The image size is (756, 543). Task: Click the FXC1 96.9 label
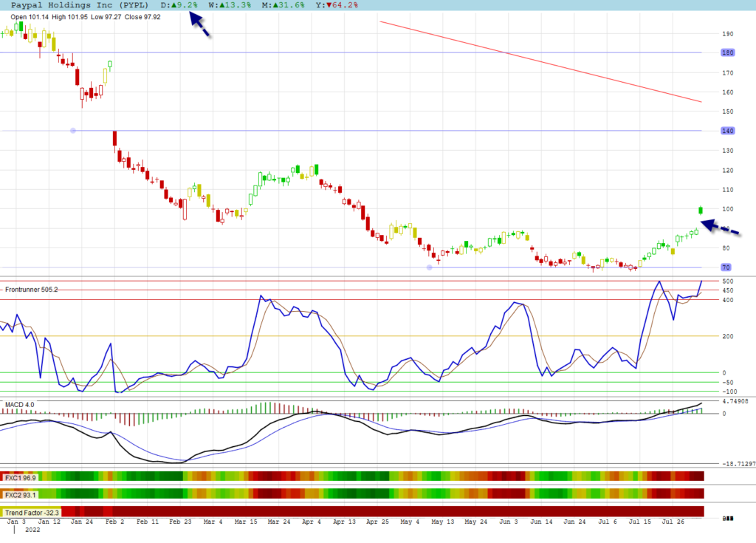(x=20, y=478)
